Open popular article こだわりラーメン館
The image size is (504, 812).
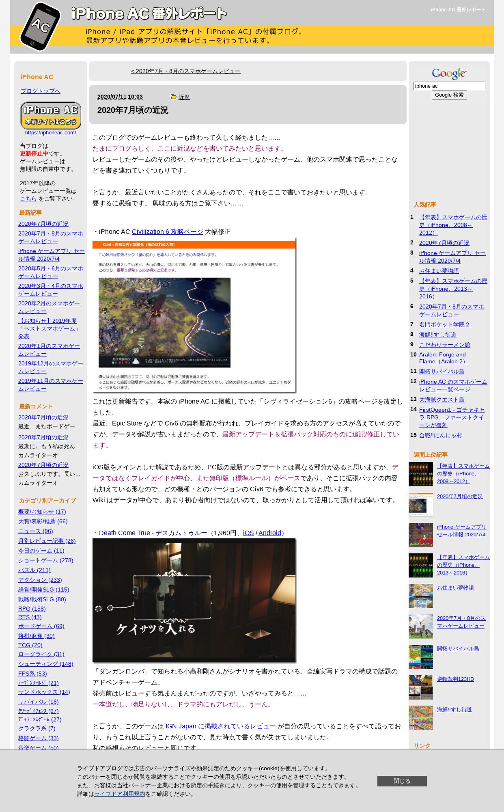pyautogui.click(x=444, y=345)
